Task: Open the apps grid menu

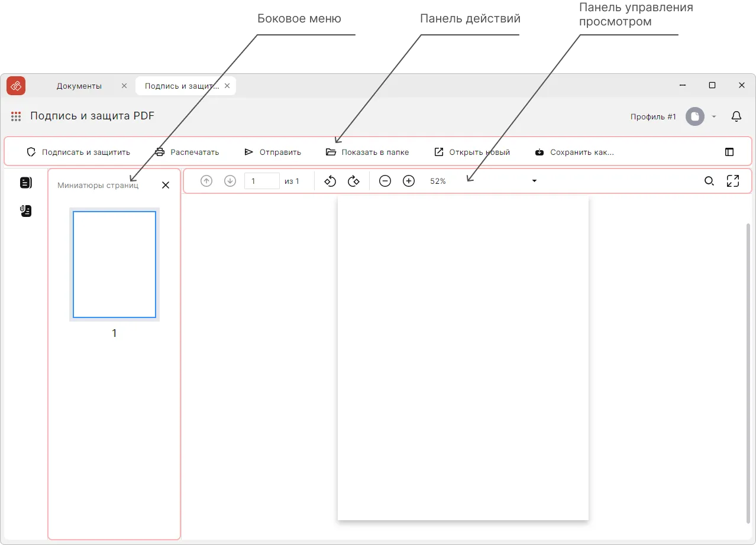Action: (x=16, y=116)
